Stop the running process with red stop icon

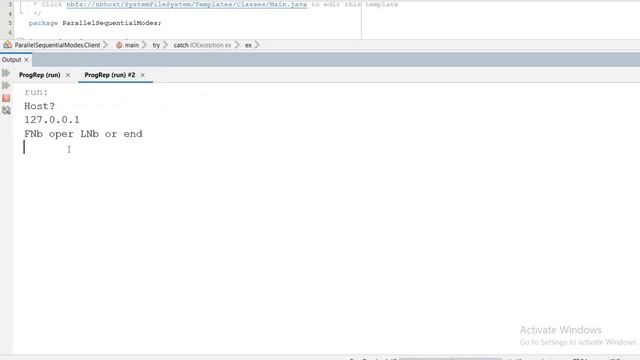(6, 98)
